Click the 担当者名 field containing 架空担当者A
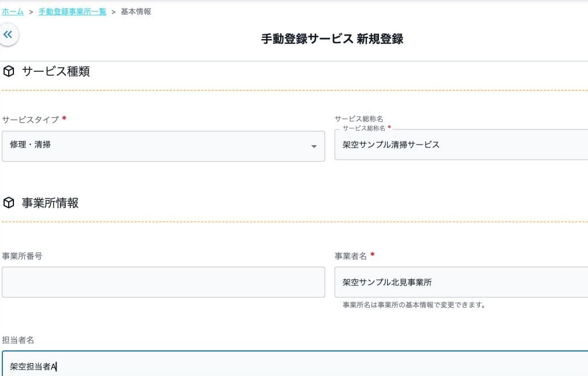This screenshot has width=588, height=376. pos(295,364)
